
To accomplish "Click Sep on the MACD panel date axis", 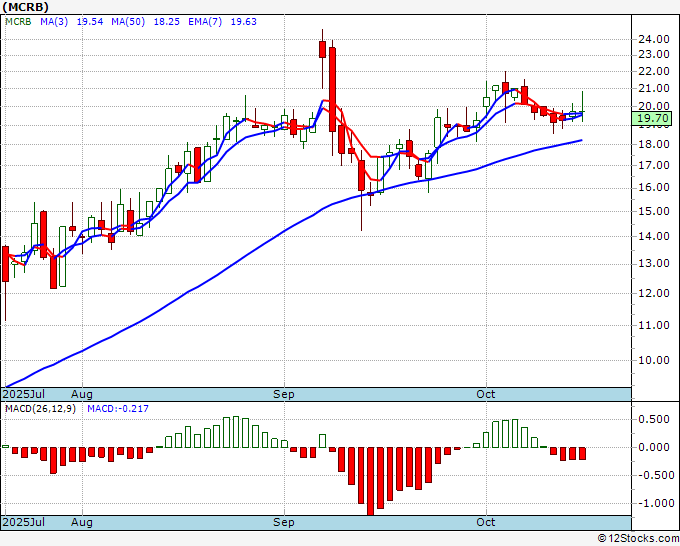I will (284, 522).
